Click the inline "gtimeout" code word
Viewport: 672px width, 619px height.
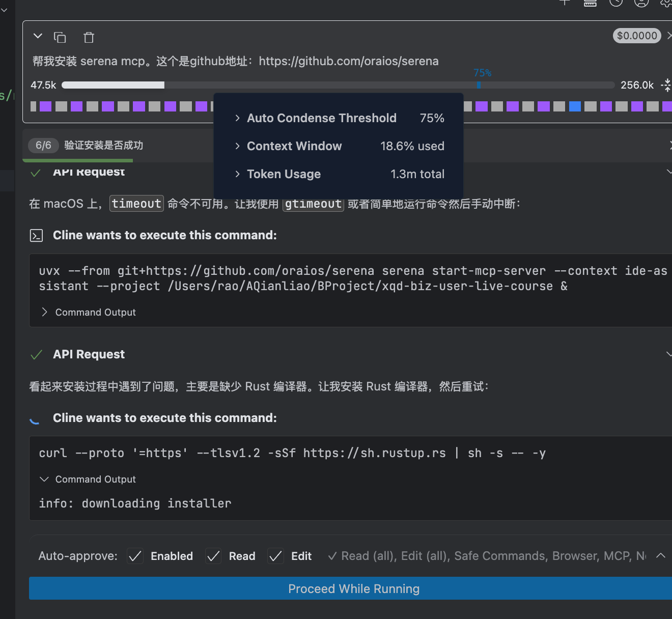(313, 204)
